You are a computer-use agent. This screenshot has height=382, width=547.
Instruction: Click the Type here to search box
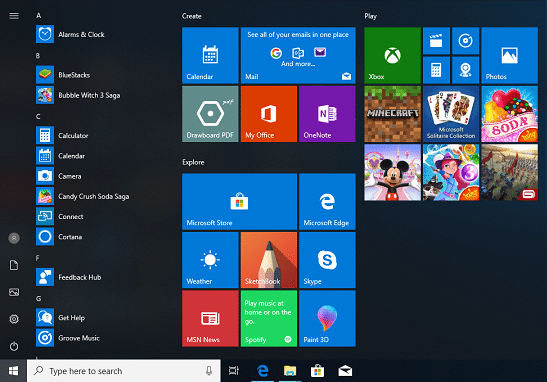pyautogui.click(x=124, y=371)
